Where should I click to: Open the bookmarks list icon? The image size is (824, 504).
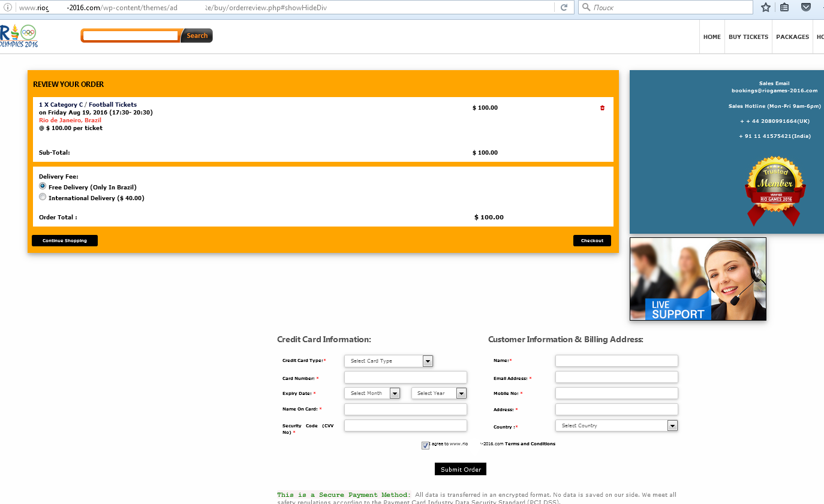(x=784, y=8)
